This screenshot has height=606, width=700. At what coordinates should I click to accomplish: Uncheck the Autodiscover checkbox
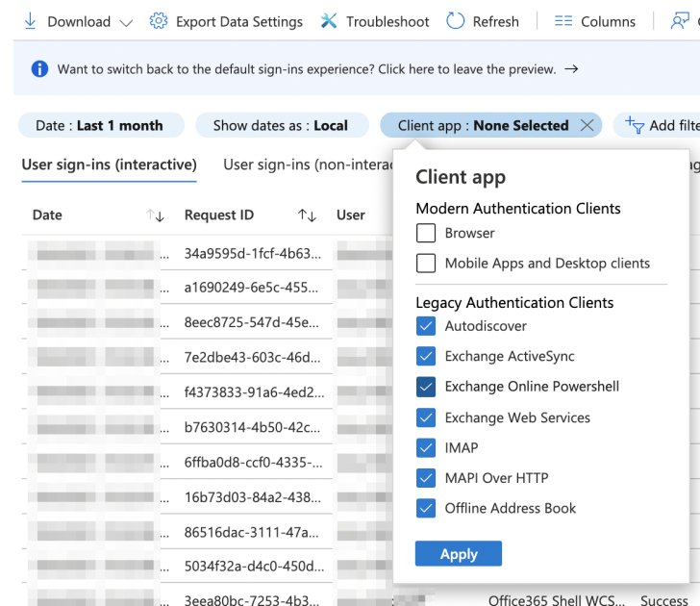pyautogui.click(x=426, y=326)
